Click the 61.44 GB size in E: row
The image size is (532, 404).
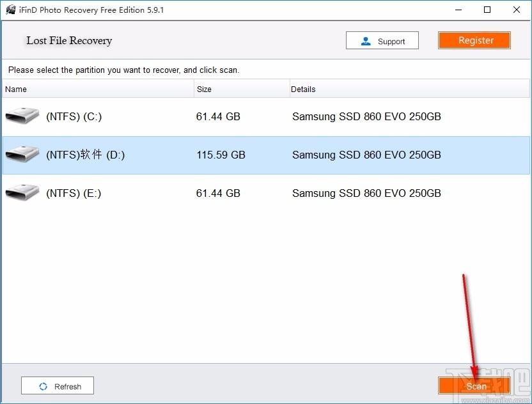click(218, 193)
